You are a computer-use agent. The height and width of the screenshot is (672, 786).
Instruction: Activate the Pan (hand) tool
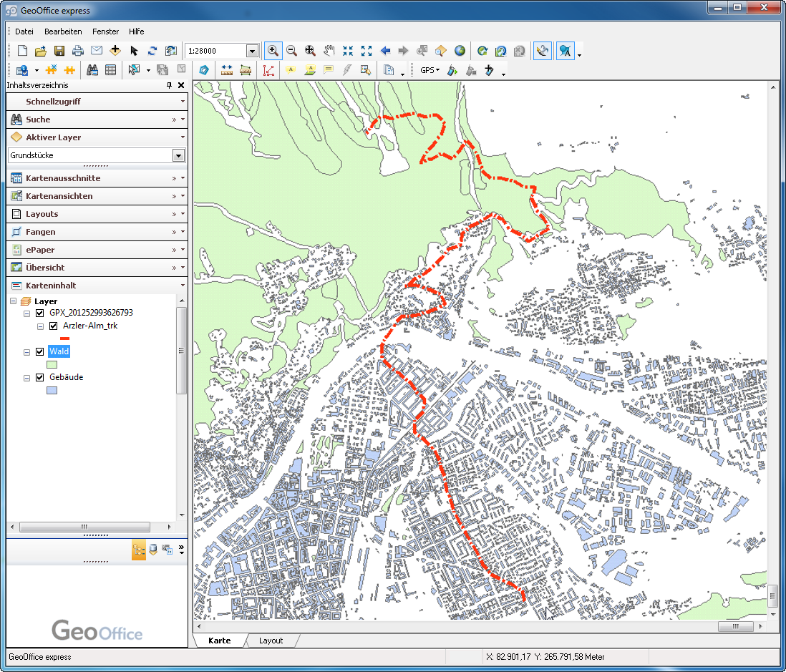pyautogui.click(x=329, y=51)
